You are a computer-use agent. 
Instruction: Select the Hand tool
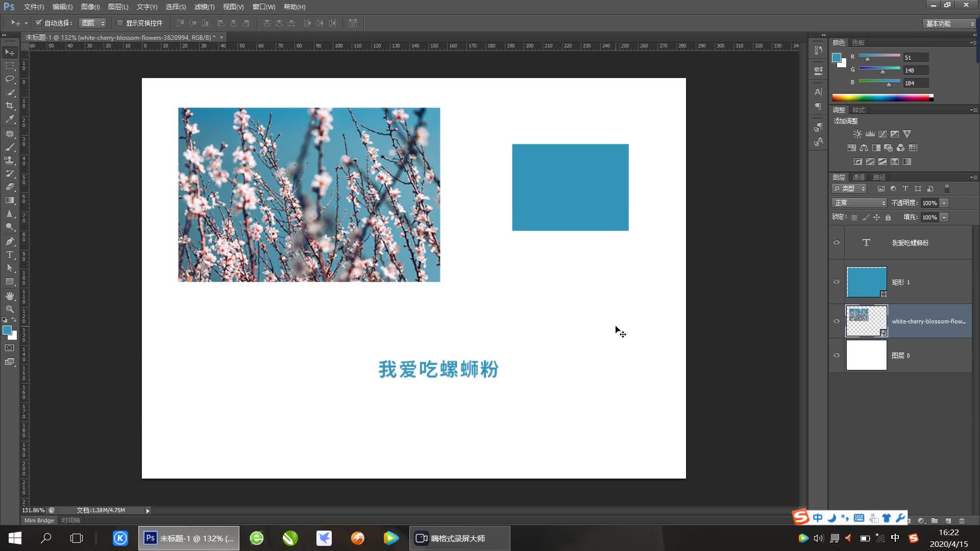(x=10, y=296)
